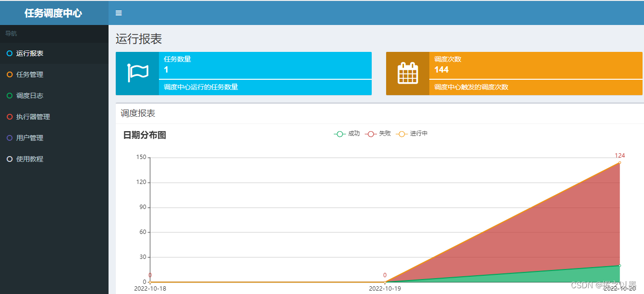Click the flag icon on 任务数量 card
The width and height of the screenshot is (644, 294).
point(137,73)
